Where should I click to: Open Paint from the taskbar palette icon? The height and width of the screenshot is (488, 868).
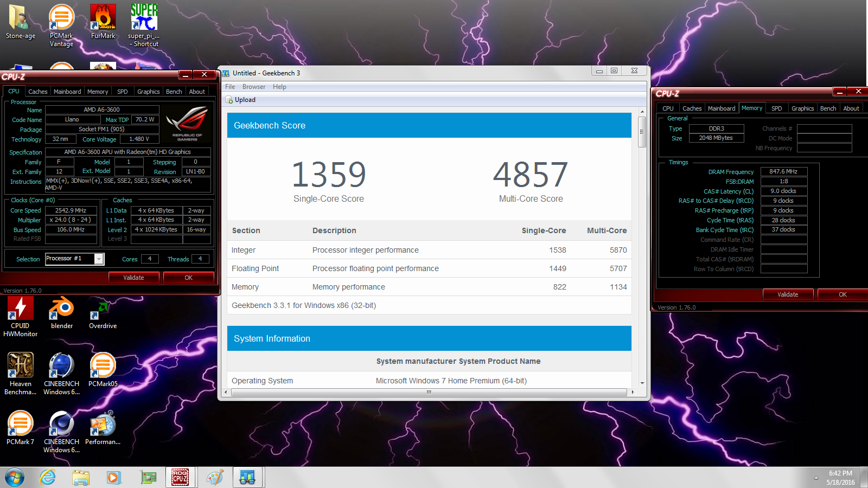(215, 478)
